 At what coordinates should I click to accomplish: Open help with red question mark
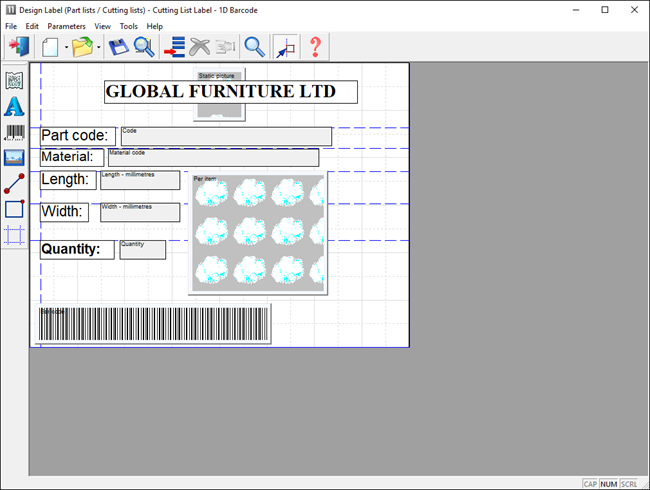click(x=315, y=47)
